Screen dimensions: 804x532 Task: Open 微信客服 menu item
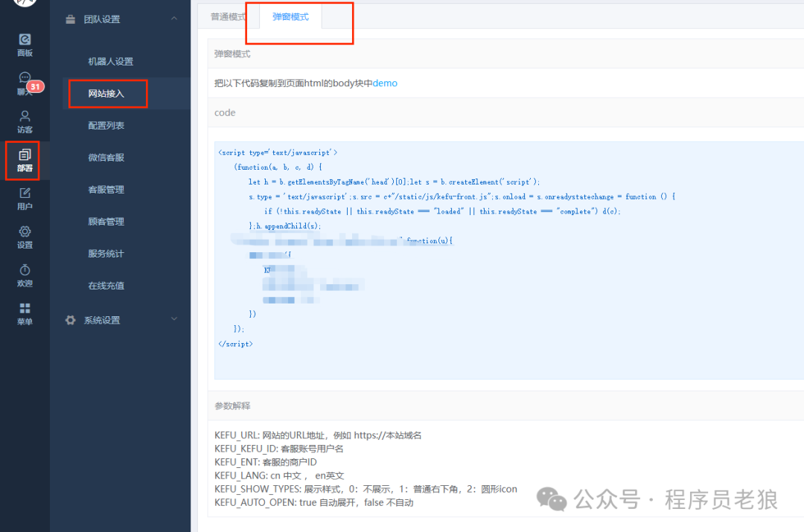pyautogui.click(x=106, y=158)
